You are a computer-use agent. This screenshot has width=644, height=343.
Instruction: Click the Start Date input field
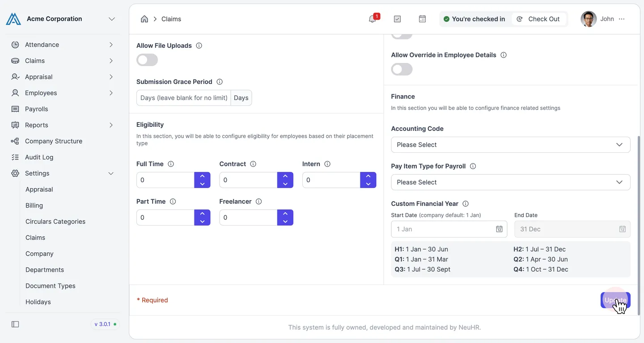449,229
